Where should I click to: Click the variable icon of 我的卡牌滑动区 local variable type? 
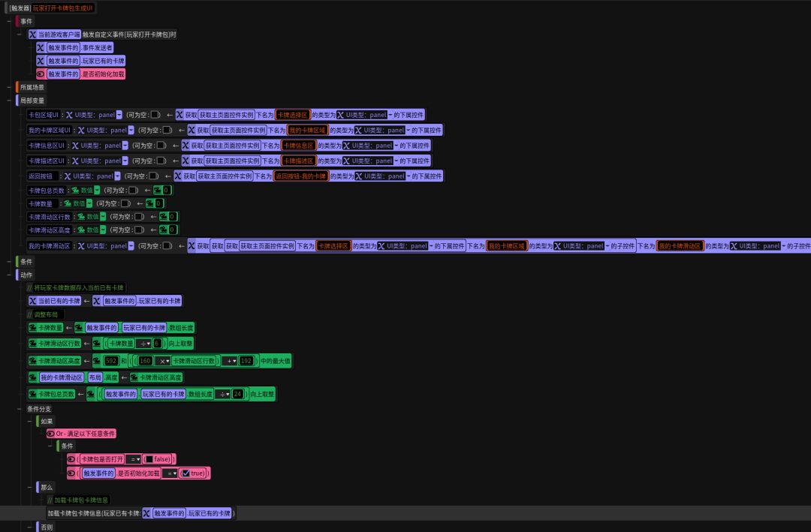coord(81,246)
